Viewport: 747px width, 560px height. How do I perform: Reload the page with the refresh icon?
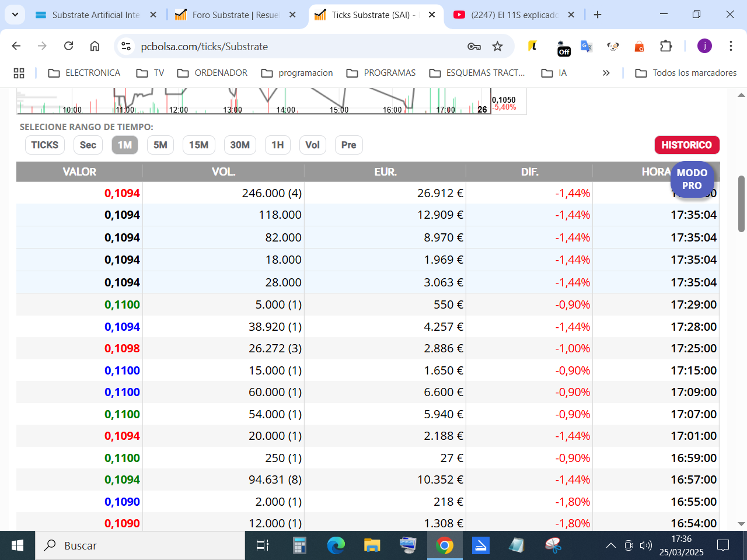point(68,46)
